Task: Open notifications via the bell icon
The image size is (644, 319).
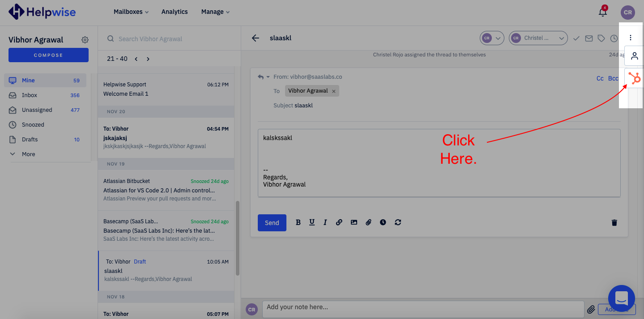Action: point(602,12)
